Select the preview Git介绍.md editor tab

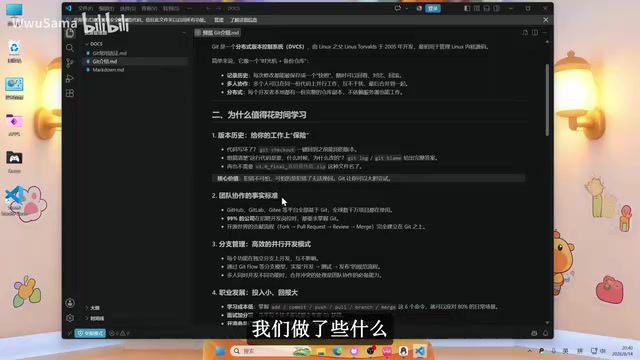click(217, 33)
